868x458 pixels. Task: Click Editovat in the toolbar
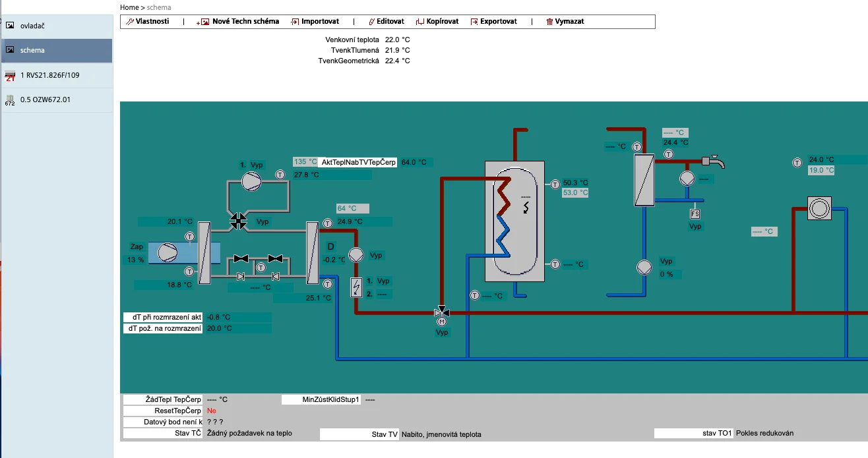(386, 22)
